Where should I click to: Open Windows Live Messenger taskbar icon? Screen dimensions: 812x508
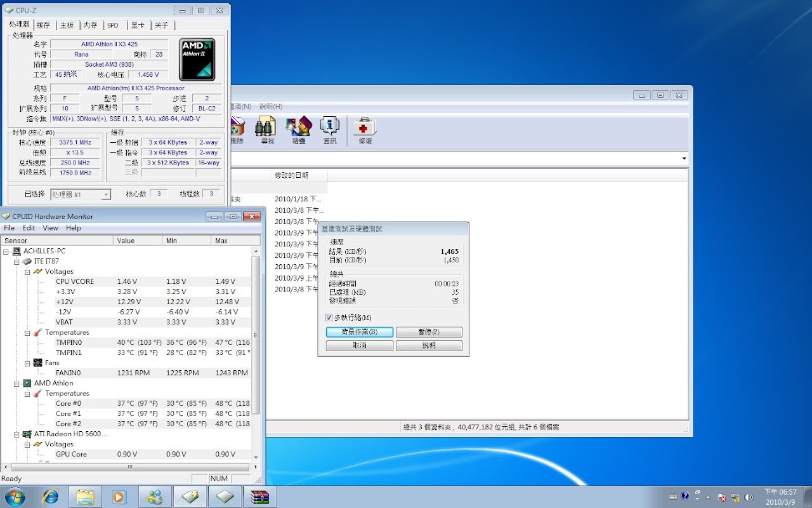155,497
